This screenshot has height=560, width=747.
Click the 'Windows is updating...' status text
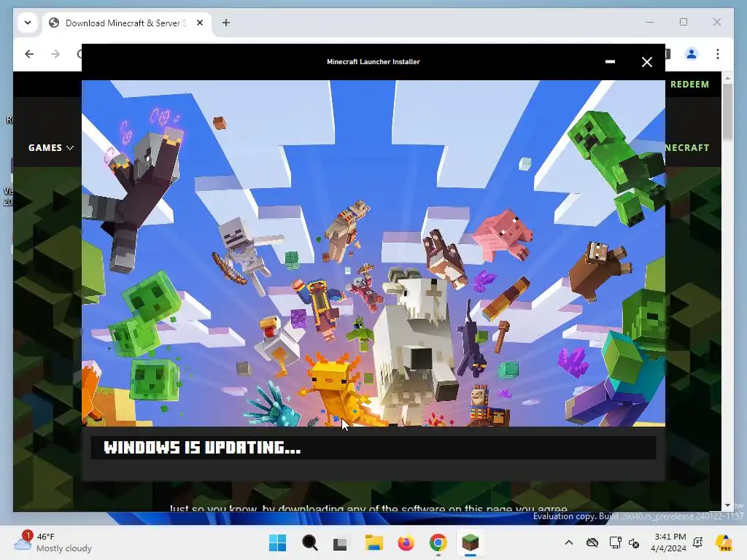202,448
